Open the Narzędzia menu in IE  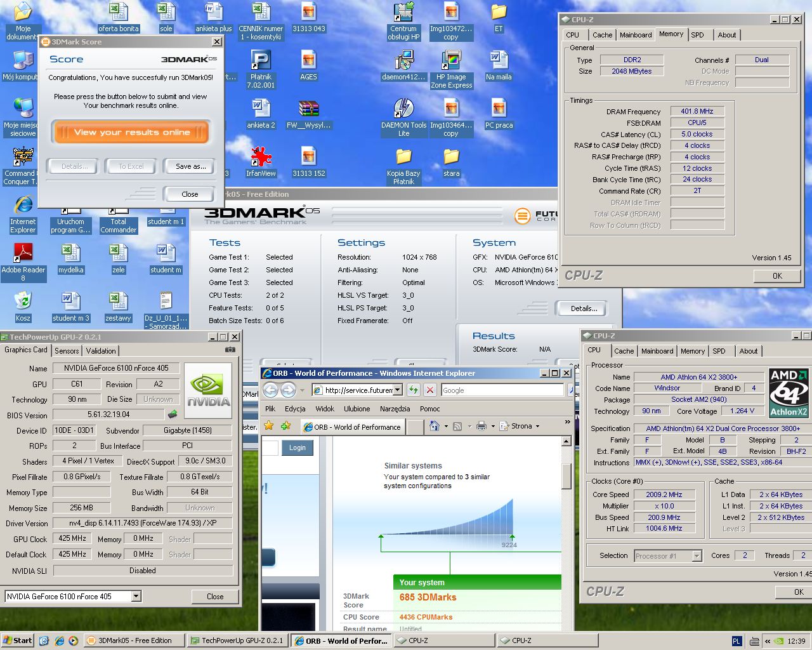395,409
